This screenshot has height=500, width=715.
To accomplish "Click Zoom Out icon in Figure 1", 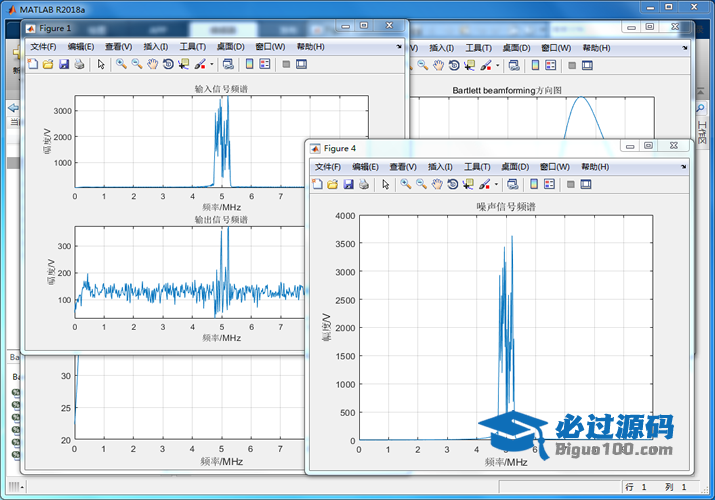I will pos(136,64).
